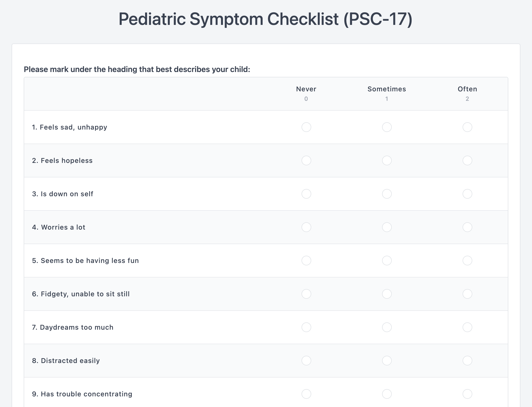Select Sometimes for Distracted easily
The image size is (532, 407).
click(x=387, y=361)
